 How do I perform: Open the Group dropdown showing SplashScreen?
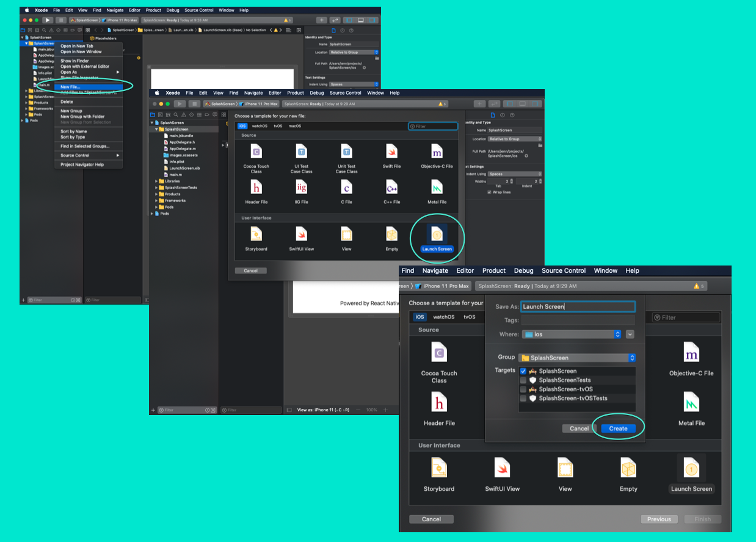[577, 358]
